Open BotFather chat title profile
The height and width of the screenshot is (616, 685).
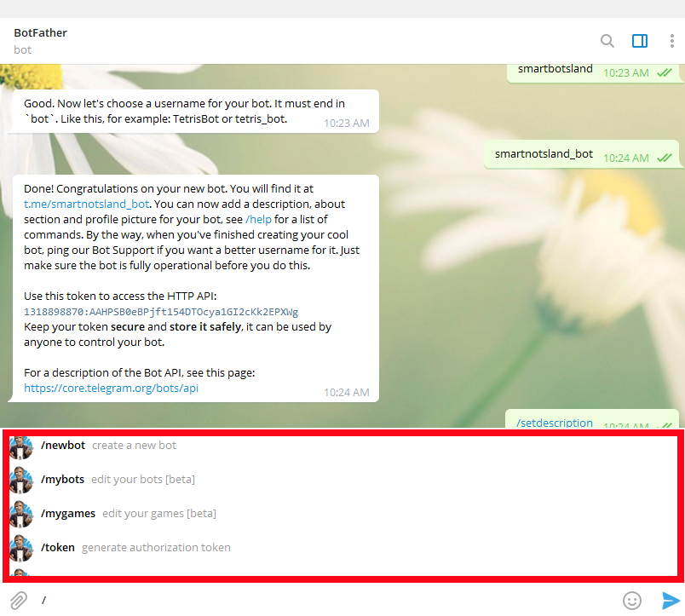tap(40, 33)
